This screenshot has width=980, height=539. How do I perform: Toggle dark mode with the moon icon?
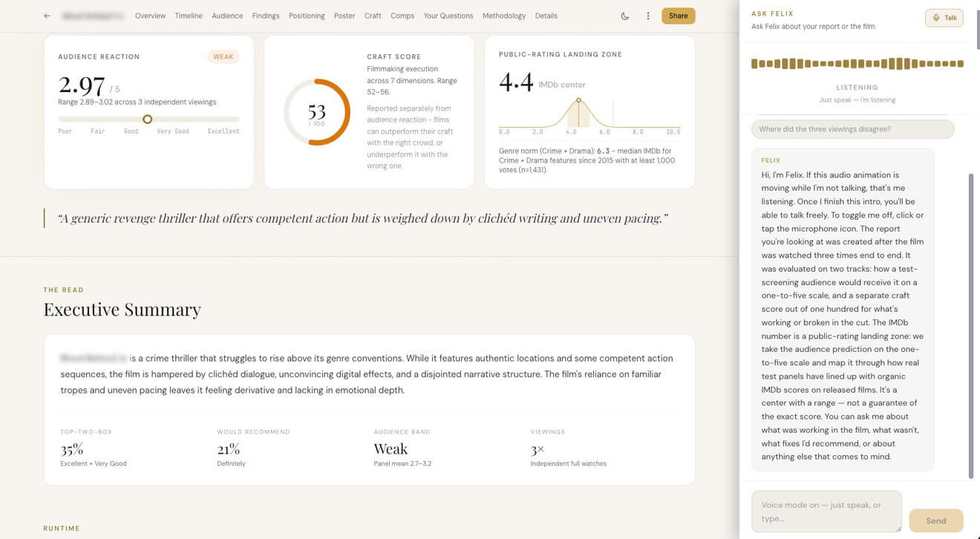(x=625, y=16)
